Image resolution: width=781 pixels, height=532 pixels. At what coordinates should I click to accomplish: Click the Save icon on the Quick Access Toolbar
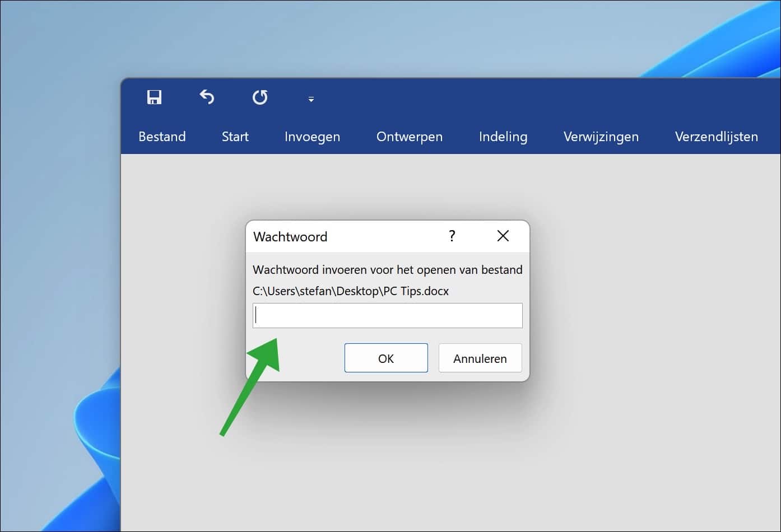coord(155,97)
